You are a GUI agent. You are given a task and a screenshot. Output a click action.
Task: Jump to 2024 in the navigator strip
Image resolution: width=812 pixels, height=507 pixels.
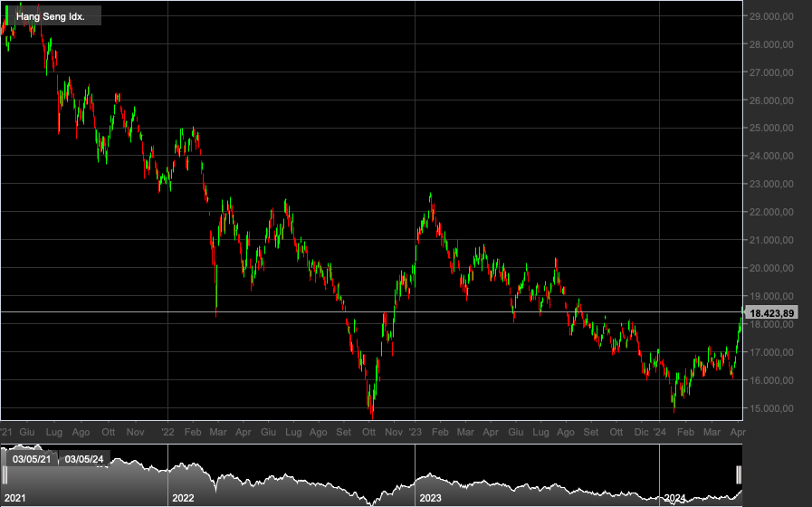[x=674, y=498]
